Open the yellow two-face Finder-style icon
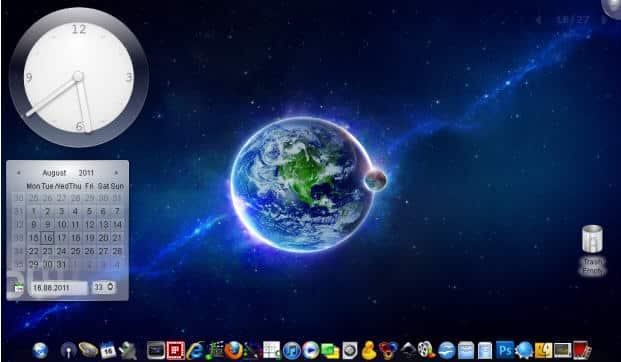Image resolution: width=621 pixels, height=362 pixels. (543, 351)
